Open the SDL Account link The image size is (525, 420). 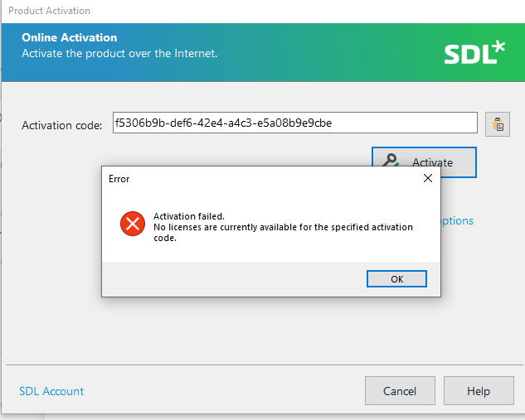[51, 391]
